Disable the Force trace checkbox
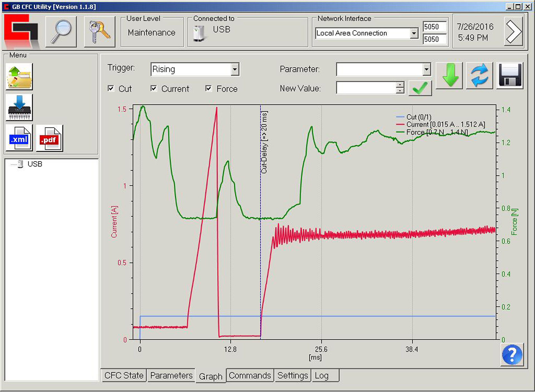This screenshot has width=535, height=392. tap(208, 89)
